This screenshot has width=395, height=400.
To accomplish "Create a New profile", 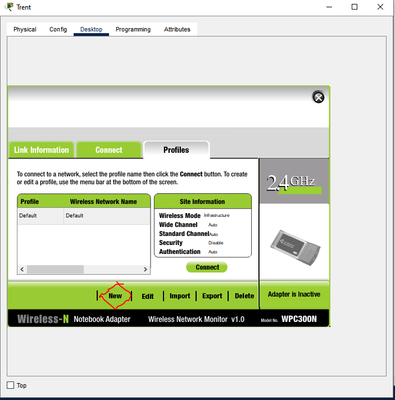I will tap(115, 296).
